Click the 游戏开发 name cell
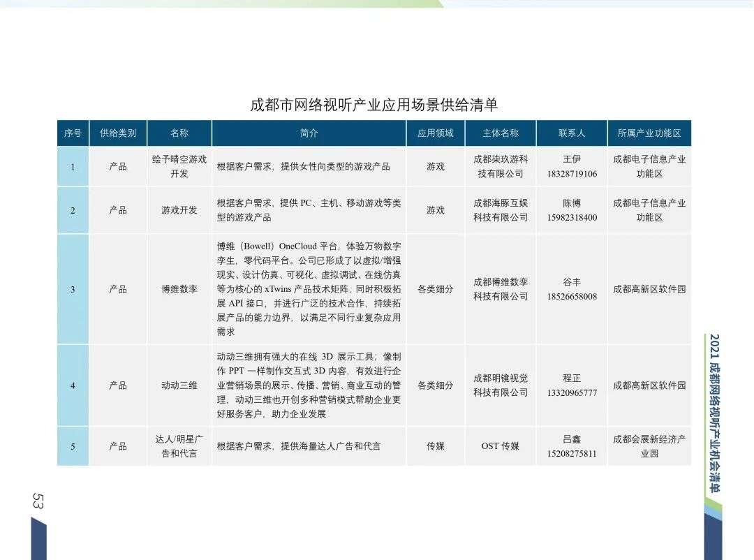Viewport: 754px width, 560px height. [179, 210]
